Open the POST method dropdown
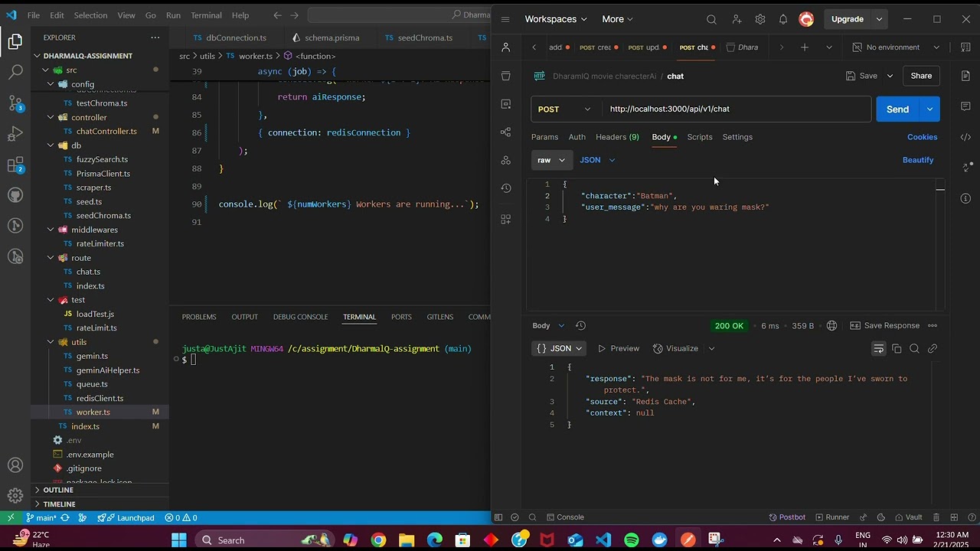The height and width of the screenshot is (551, 980). (564, 109)
